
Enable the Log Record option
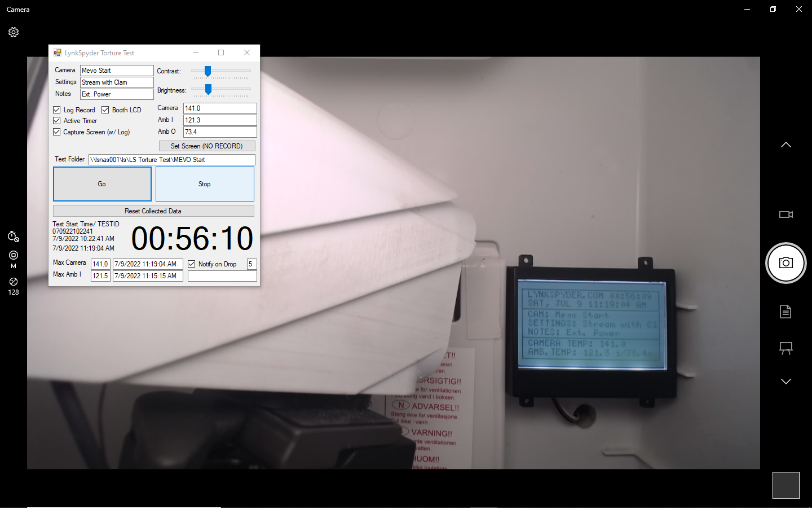[x=56, y=110]
